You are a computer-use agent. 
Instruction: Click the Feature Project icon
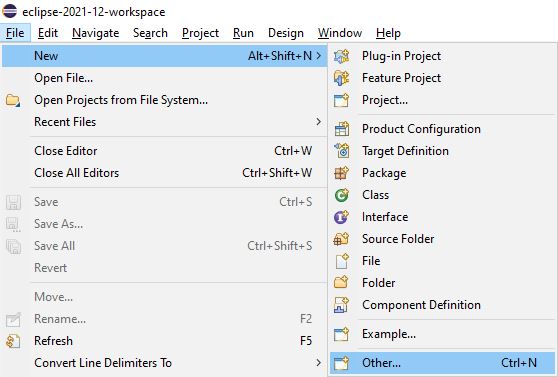(x=342, y=78)
